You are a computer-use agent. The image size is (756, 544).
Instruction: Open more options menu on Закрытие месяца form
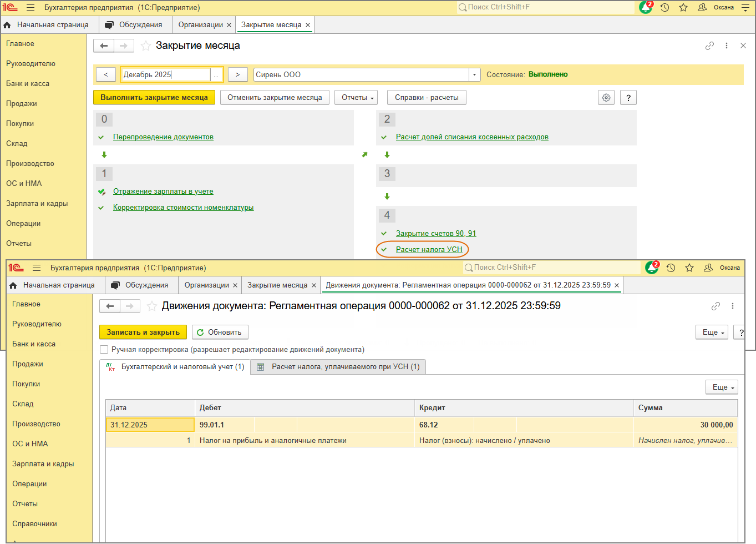point(727,46)
